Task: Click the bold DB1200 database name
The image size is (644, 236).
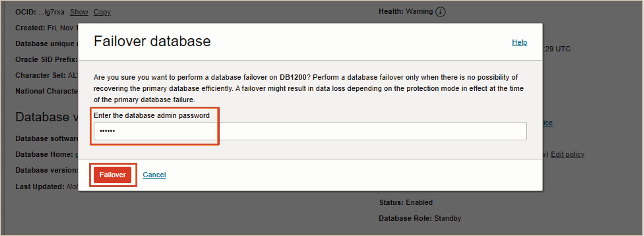Action: [x=293, y=77]
